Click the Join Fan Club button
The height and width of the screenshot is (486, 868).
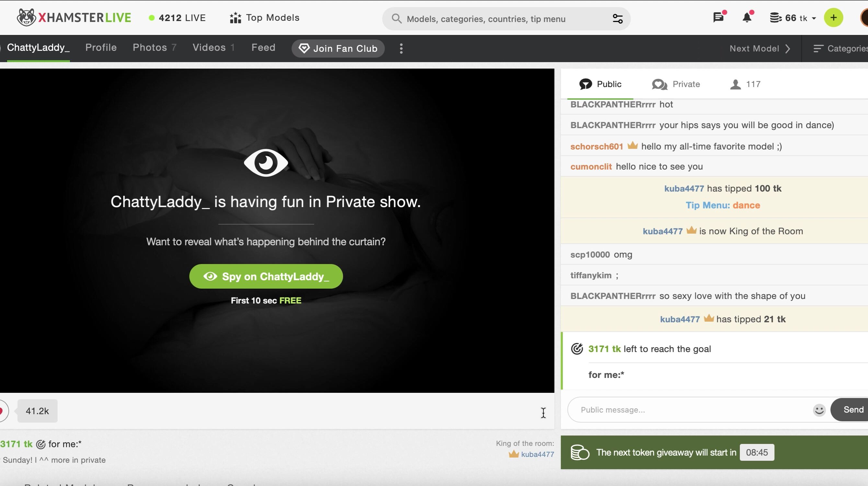pyautogui.click(x=338, y=49)
